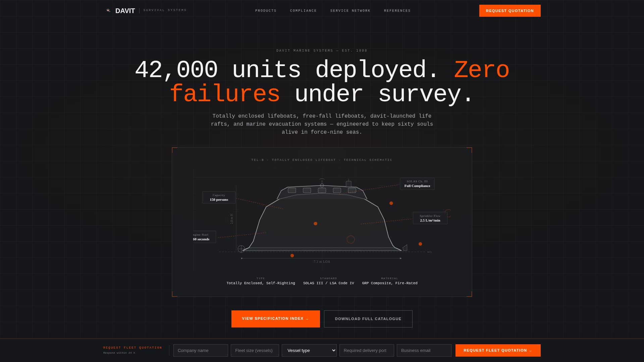Click the Company name input field
The height and width of the screenshot is (362, 644).
(200, 350)
